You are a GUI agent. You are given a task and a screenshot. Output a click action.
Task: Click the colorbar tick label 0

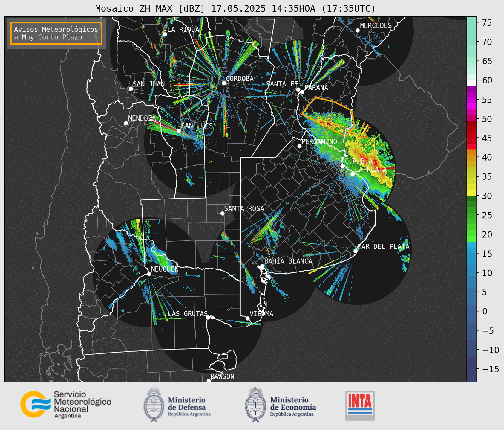485,312
